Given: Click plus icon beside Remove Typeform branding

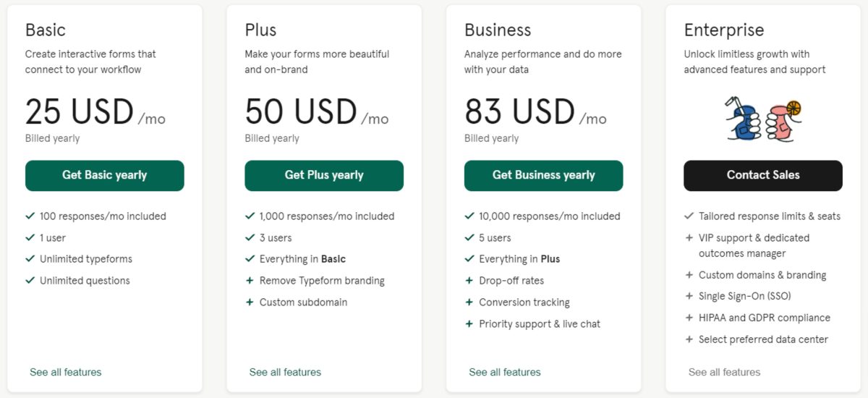Looking at the screenshot, I should point(250,281).
